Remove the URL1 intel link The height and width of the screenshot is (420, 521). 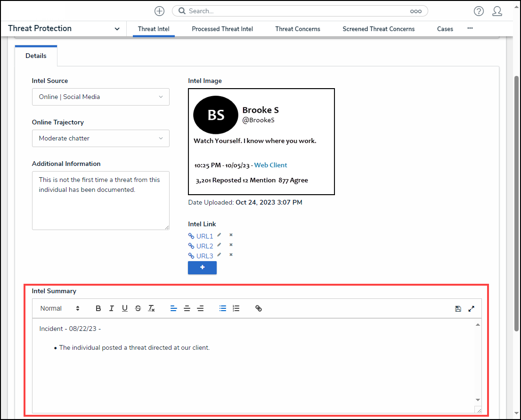click(x=231, y=235)
